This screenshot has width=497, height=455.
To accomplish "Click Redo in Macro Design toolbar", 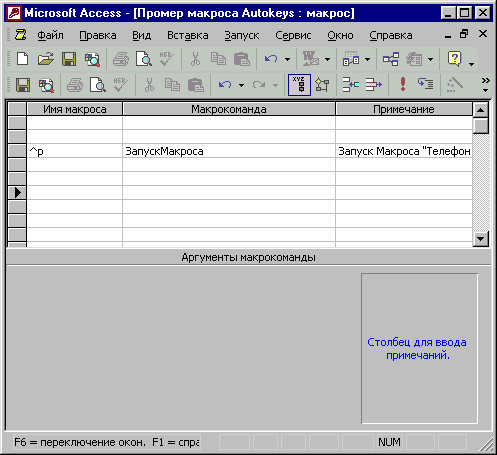I will [259, 85].
